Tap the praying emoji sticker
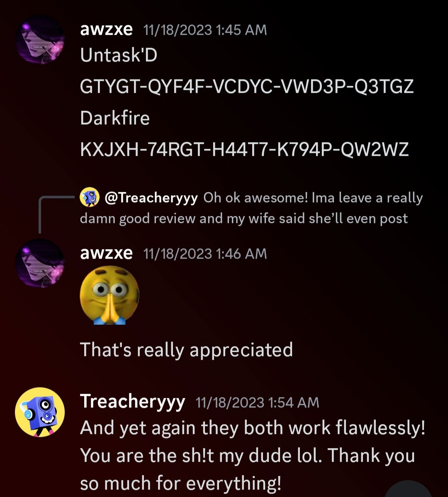This screenshot has width=448, height=497. [x=110, y=295]
